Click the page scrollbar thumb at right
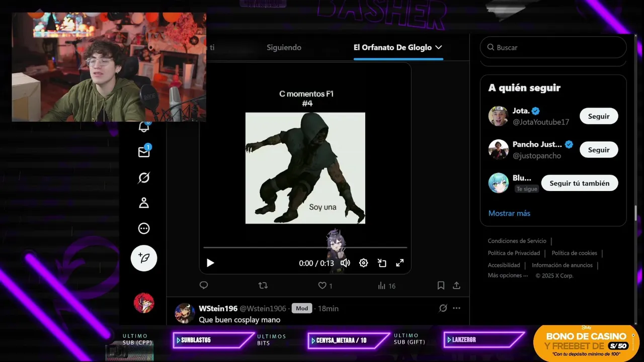Image resolution: width=644 pixels, height=362 pixels. tap(636, 213)
